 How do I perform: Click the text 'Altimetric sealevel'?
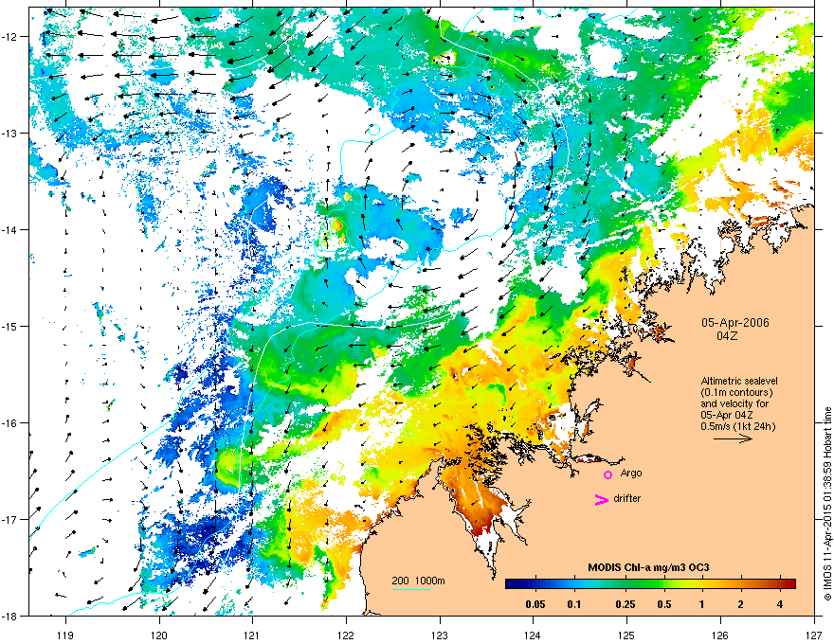[x=739, y=381]
